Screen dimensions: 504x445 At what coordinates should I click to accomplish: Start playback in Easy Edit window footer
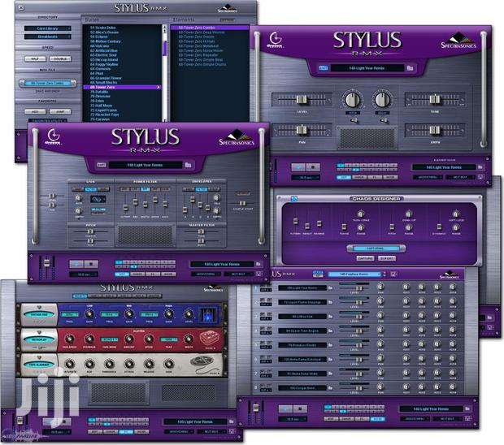pos(298,167)
